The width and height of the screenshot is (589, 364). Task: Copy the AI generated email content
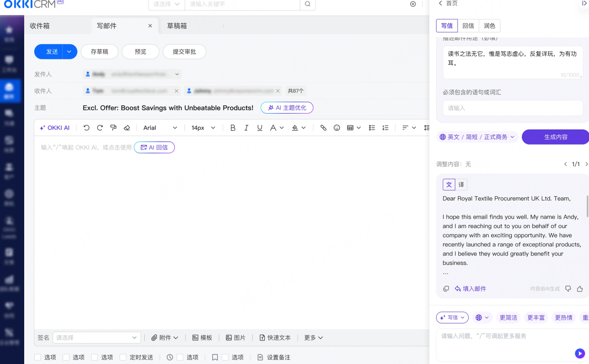click(x=446, y=289)
